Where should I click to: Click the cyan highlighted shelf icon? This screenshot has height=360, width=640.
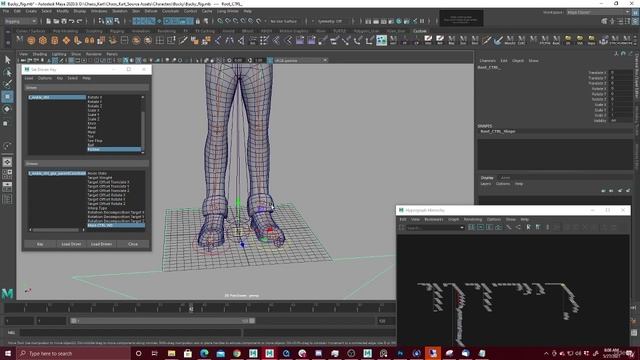[x=382, y=40]
